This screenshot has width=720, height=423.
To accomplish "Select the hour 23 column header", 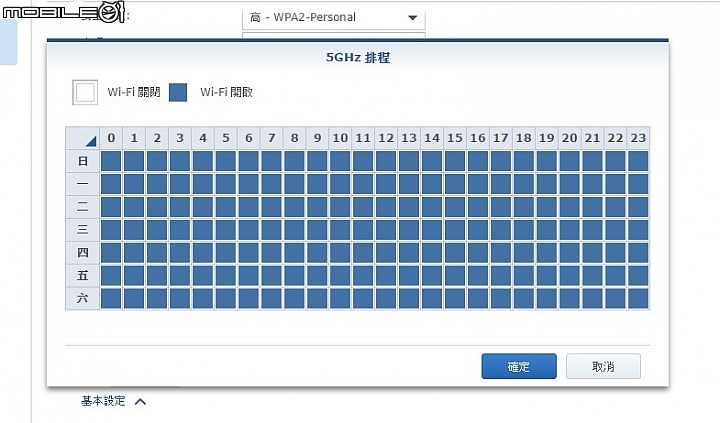I will pos(638,138).
